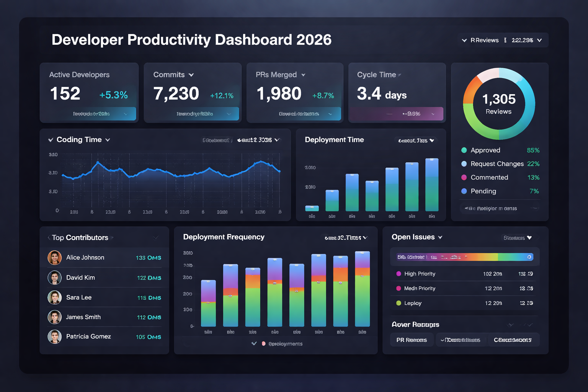Click the Approved 85% value

pos(533,150)
